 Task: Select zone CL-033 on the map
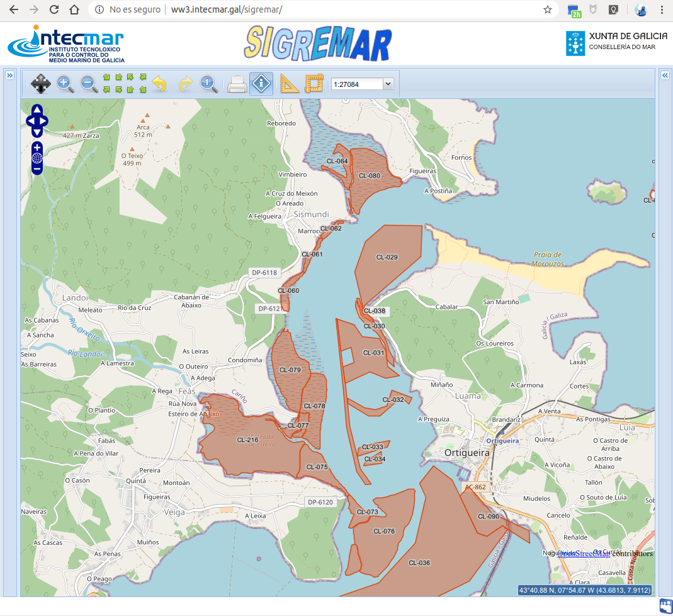(373, 447)
